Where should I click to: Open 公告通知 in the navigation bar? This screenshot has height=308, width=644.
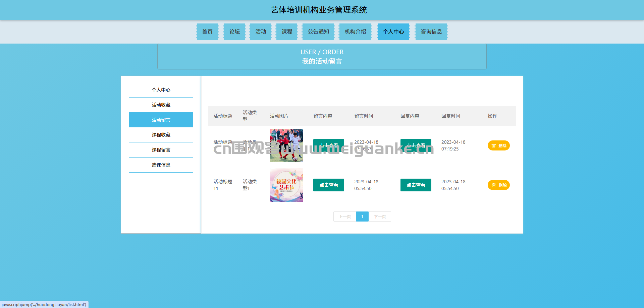coord(318,32)
